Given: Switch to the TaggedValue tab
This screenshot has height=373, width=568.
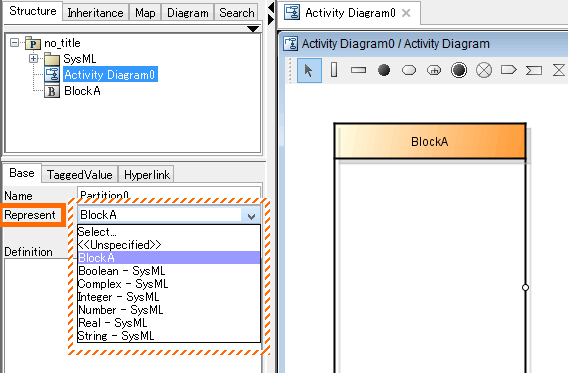Looking at the screenshot, I should click(x=80, y=175).
